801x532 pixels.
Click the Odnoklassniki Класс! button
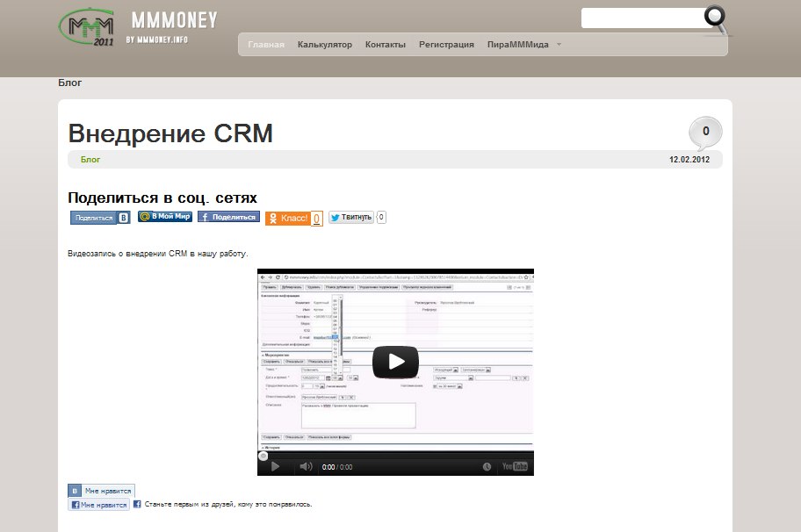287,218
